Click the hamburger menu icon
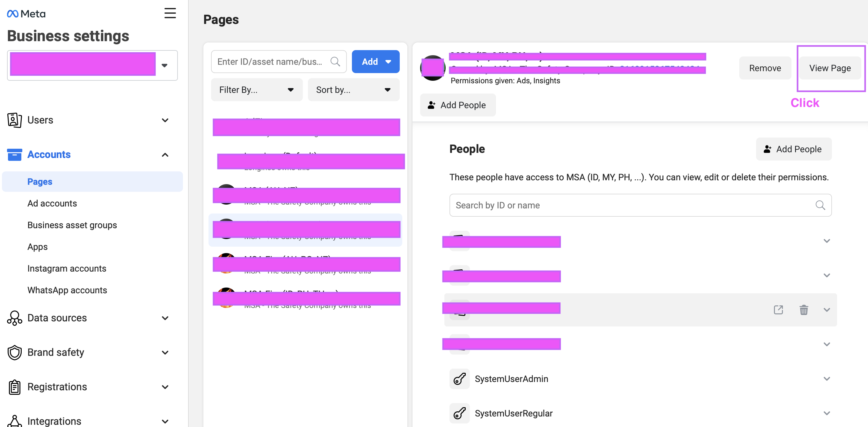 (x=170, y=13)
